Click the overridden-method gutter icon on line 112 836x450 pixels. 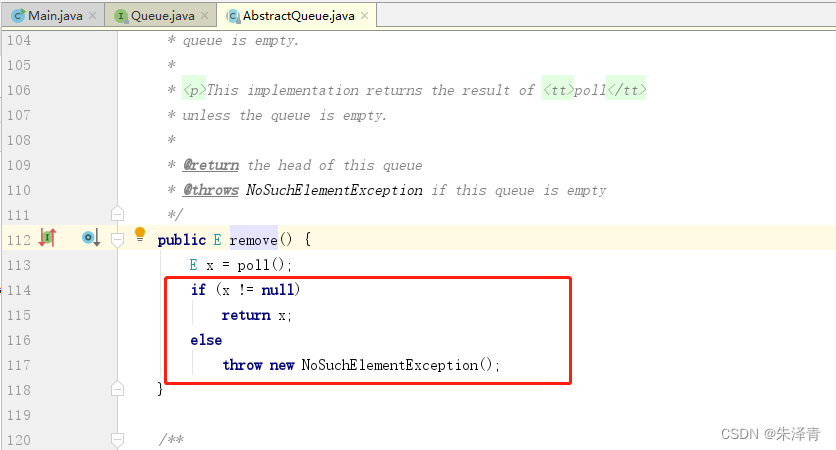click(91, 237)
